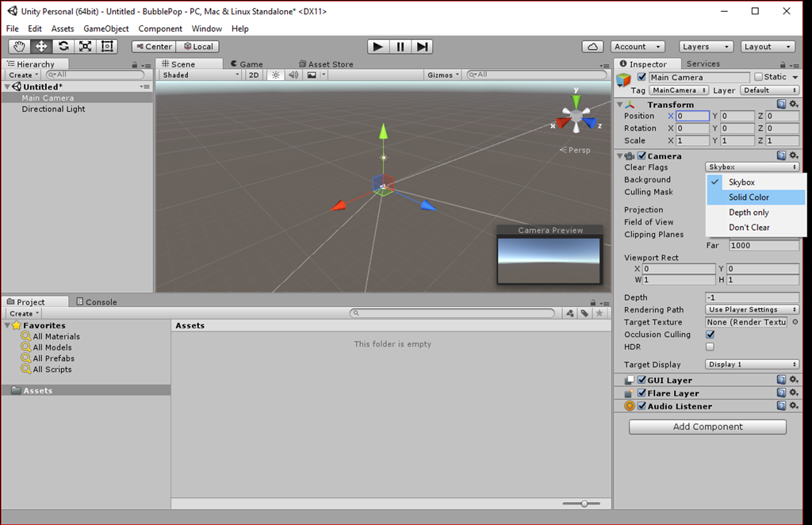
Task: Open Tag MainCamera dropdown
Action: [x=679, y=90]
